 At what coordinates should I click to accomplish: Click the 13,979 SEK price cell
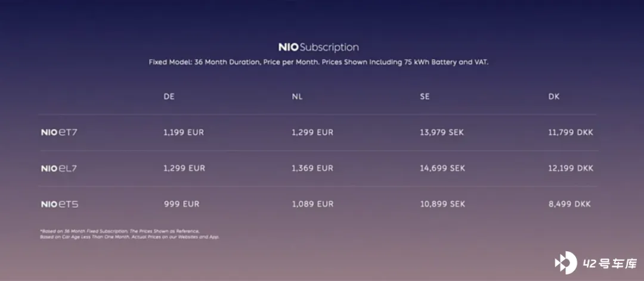click(x=441, y=133)
